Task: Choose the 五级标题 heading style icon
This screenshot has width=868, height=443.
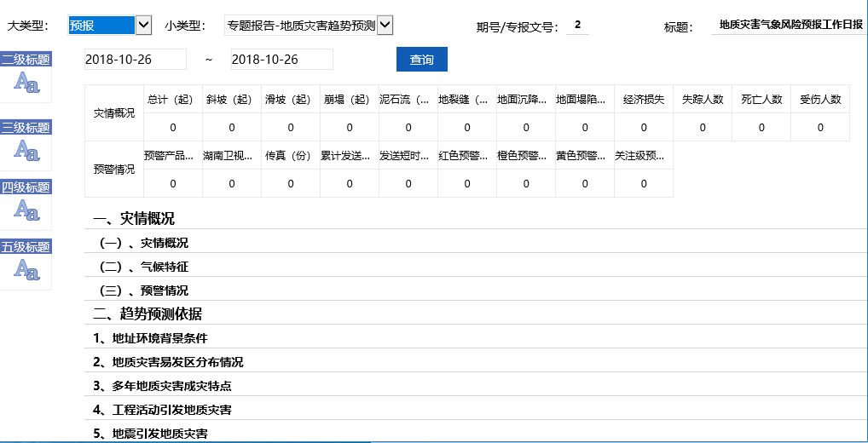Action: coord(26,269)
